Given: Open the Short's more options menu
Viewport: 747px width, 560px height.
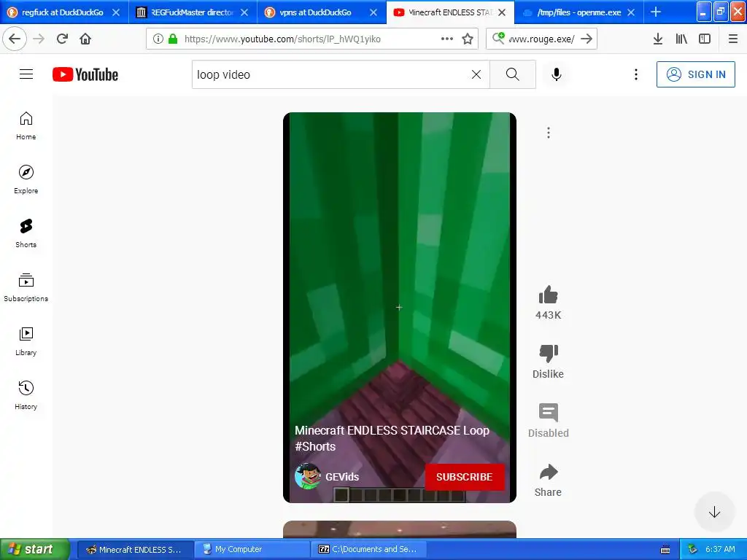Looking at the screenshot, I should tap(549, 133).
